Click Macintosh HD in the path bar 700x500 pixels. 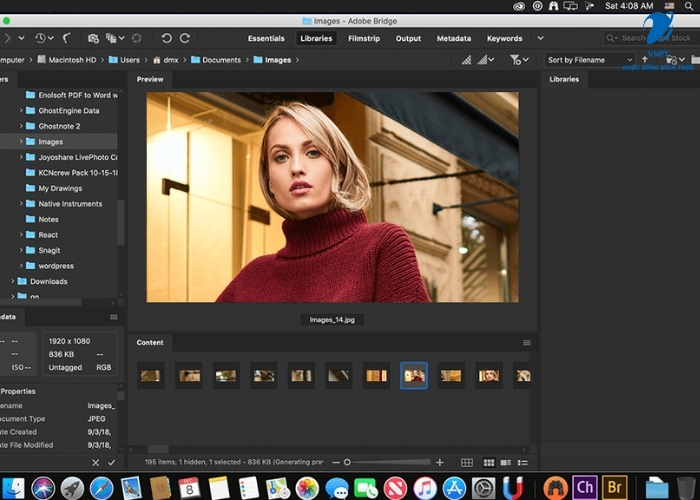tap(67, 60)
